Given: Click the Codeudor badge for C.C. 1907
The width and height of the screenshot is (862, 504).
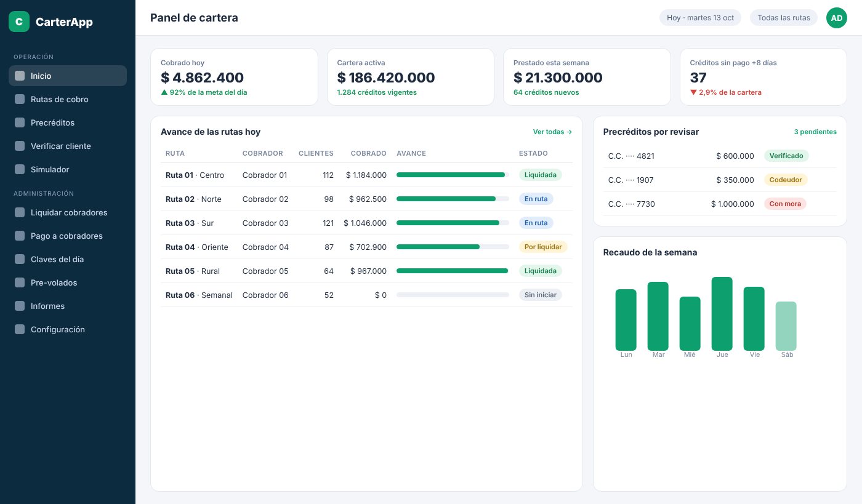Looking at the screenshot, I should pos(786,180).
